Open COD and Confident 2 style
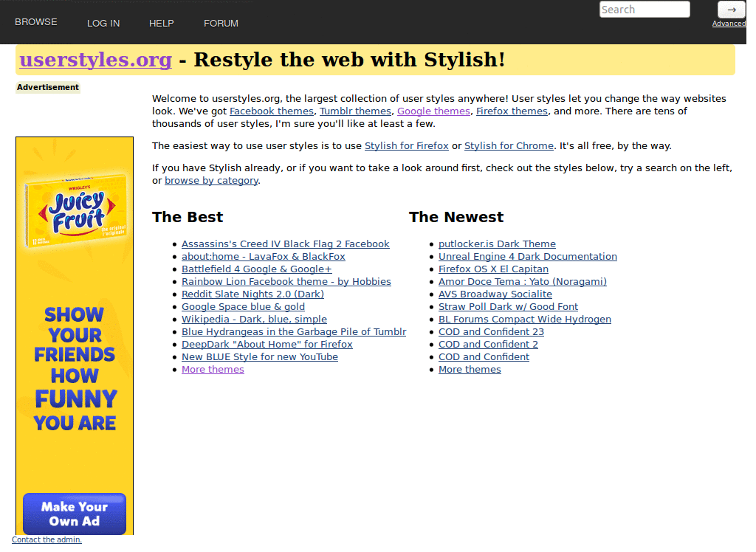Screen dimensions: 756x552 tap(488, 344)
